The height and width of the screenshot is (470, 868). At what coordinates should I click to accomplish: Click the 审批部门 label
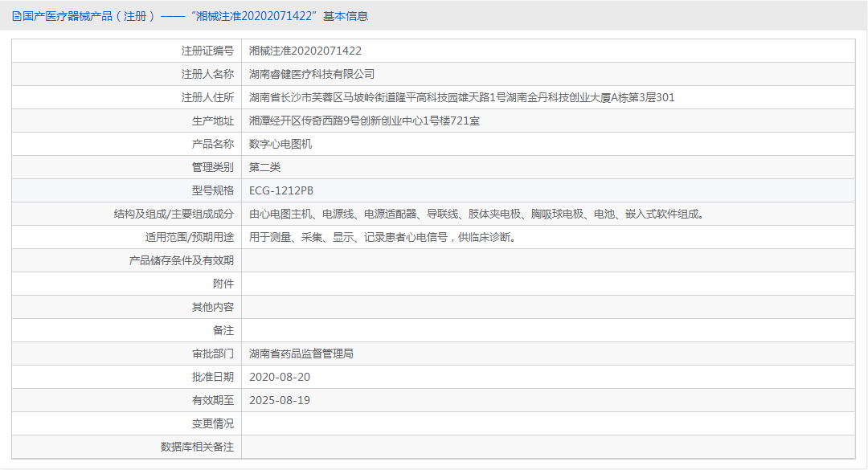pos(212,354)
